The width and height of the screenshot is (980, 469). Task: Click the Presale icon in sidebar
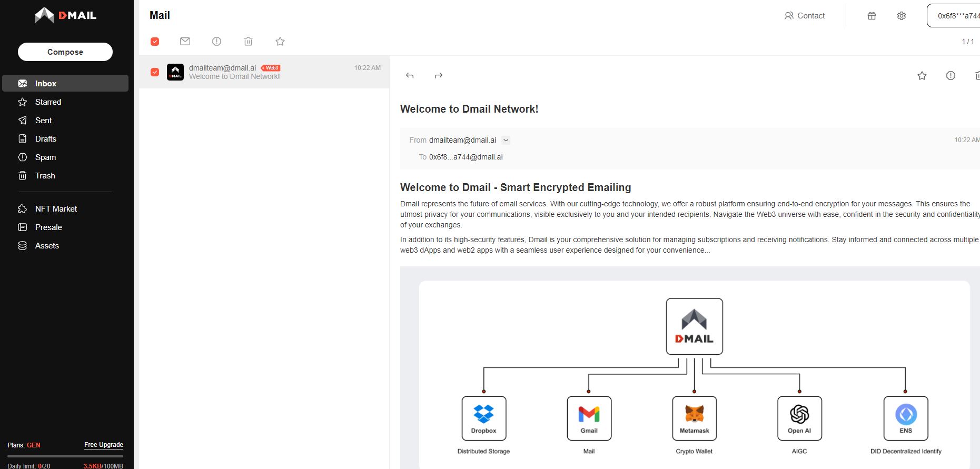coord(22,227)
